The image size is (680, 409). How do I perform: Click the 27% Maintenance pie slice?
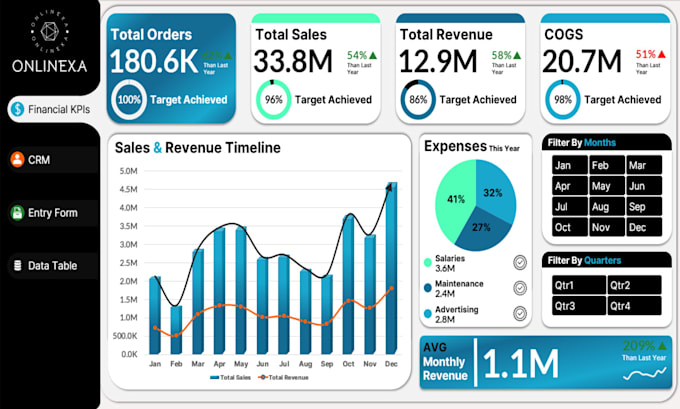[x=482, y=229]
